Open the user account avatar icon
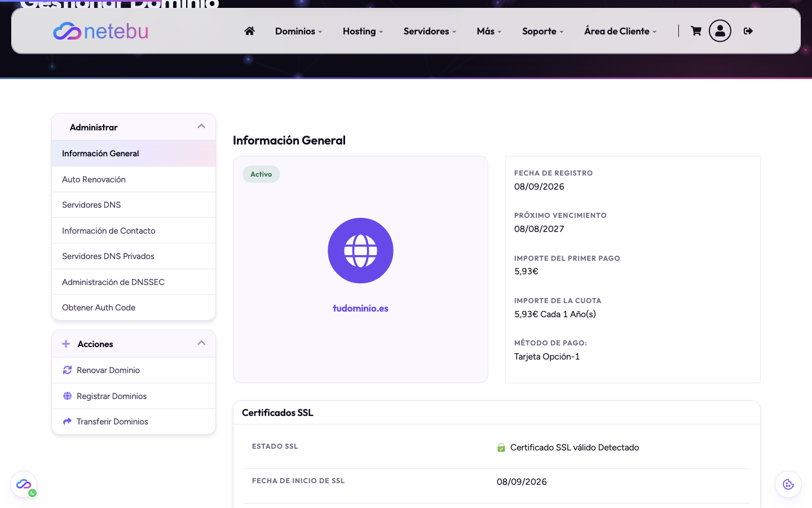The image size is (812, 508). pos(720,31)
